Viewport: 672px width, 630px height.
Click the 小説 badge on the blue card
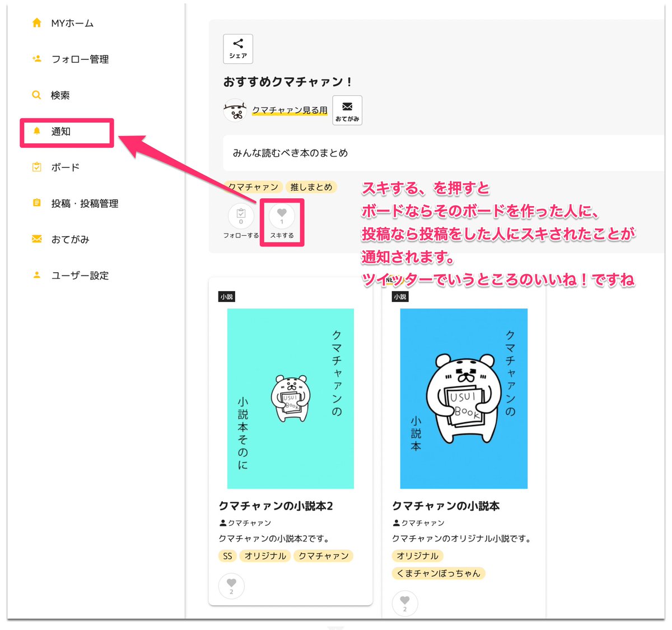(400, 297)
